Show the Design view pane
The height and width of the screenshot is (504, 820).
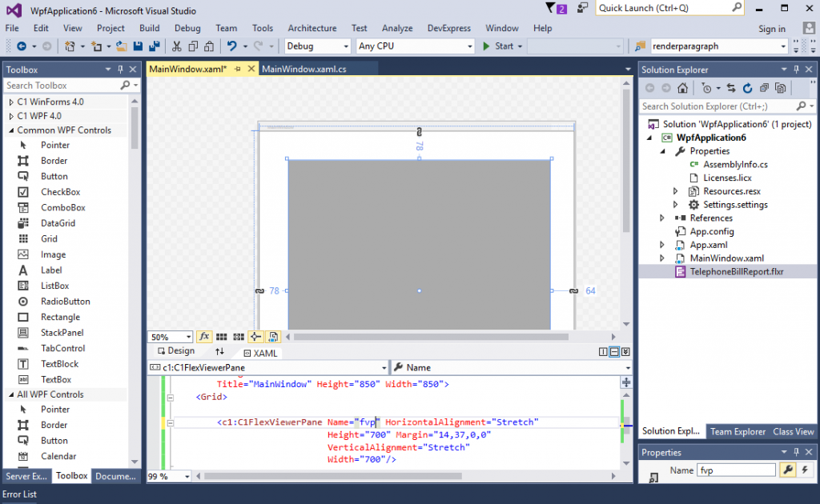(x=176, y=351)
